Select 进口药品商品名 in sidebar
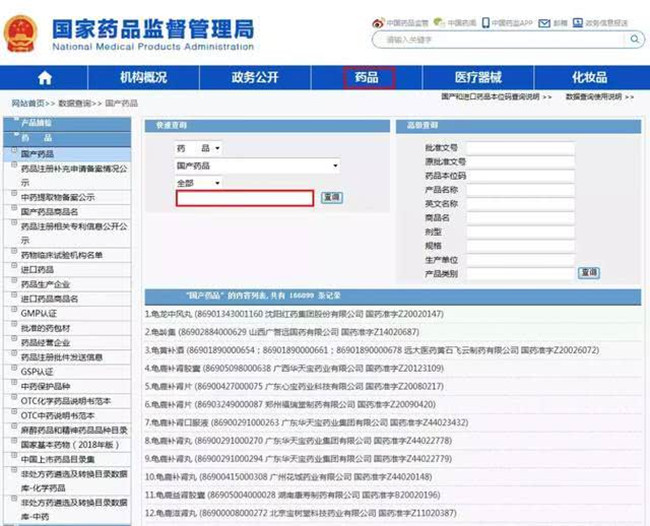 [49, 299]
